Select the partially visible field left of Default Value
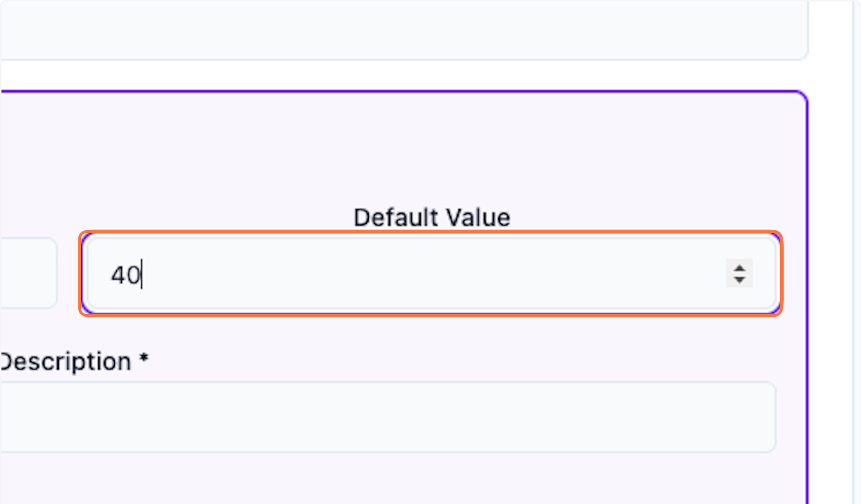This screenshot has width=861, height=504. coord(29,273)
